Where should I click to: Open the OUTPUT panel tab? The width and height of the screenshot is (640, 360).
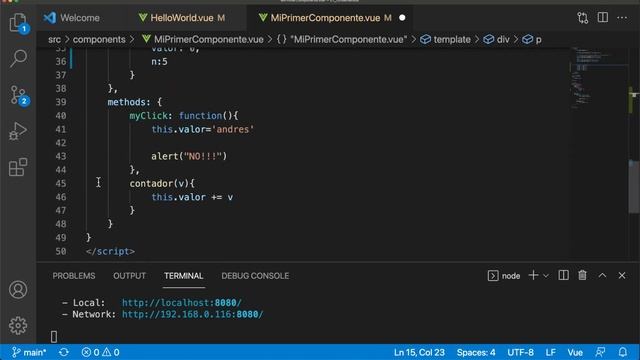coord(129,276)
